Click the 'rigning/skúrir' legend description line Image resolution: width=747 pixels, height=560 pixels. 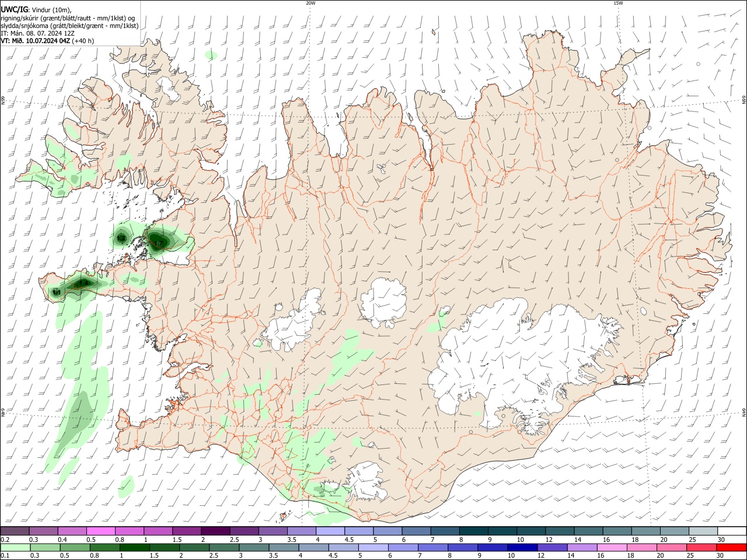[67, 18]
